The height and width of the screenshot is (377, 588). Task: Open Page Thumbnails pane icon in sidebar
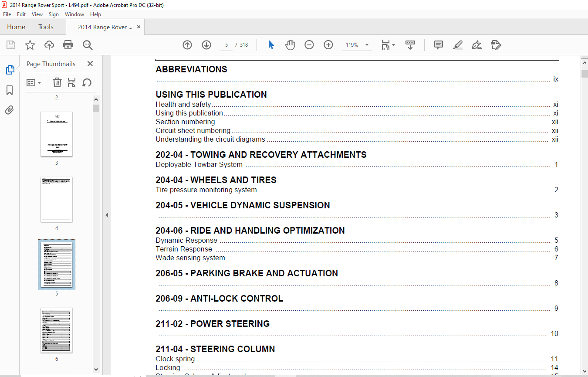[10, 70]
